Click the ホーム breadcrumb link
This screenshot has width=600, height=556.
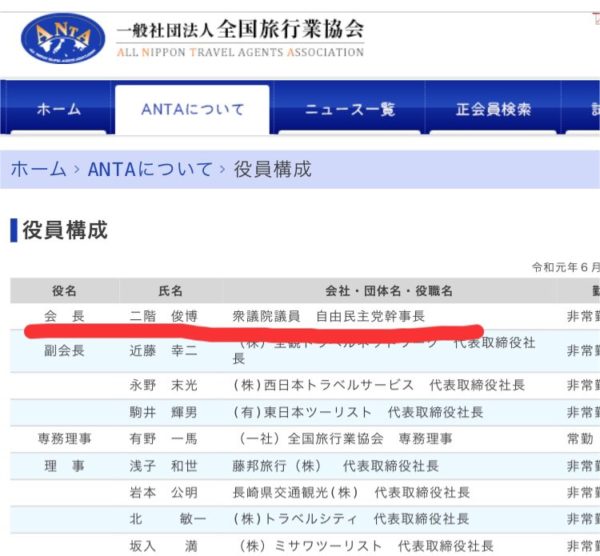[39, 169]
